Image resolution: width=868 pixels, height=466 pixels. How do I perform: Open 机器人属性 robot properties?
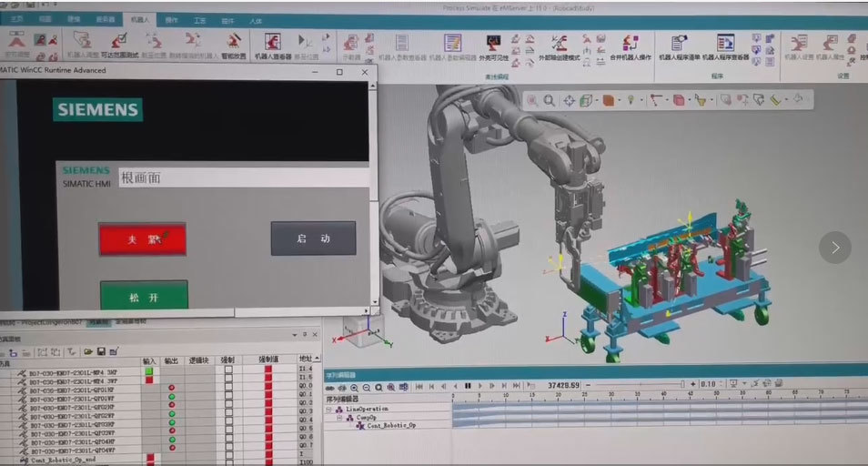830,46
